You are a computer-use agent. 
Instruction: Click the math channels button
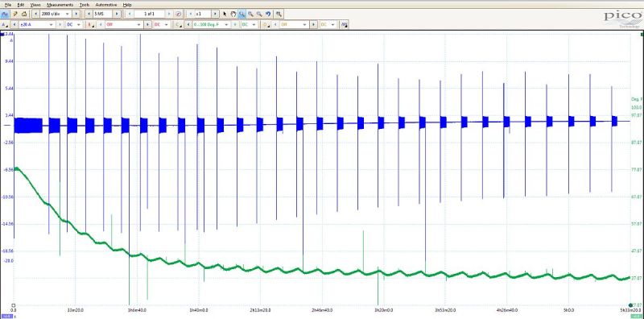pos(345,25)
